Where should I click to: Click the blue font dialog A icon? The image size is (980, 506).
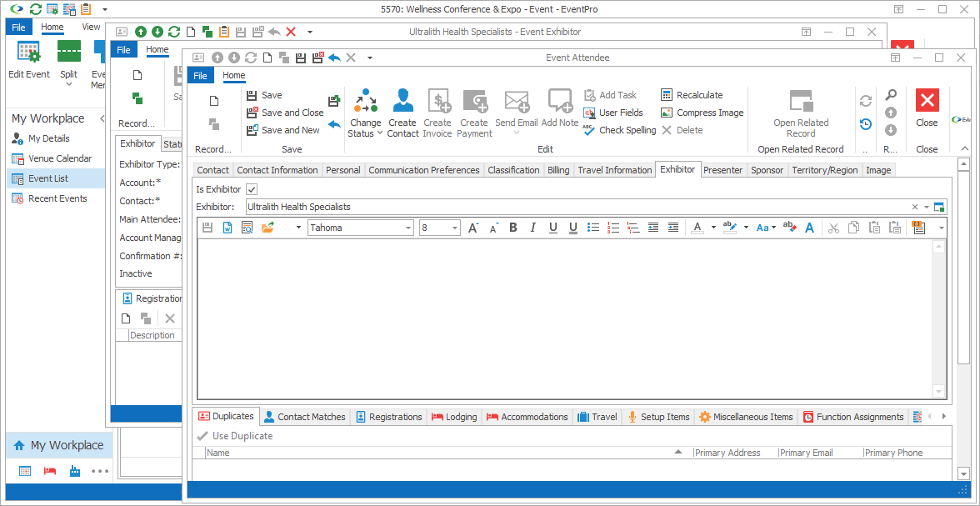click(x=809, y=228)
